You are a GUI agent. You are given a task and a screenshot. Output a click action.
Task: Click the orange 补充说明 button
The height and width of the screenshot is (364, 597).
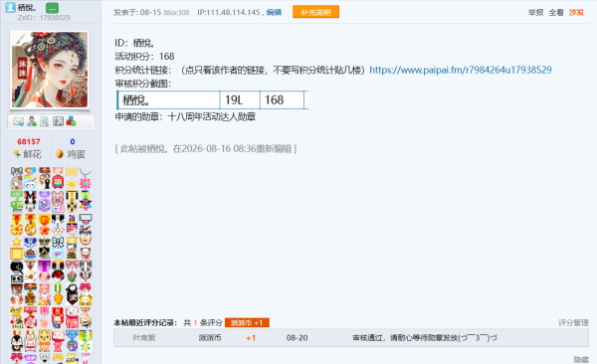[315, 12]
